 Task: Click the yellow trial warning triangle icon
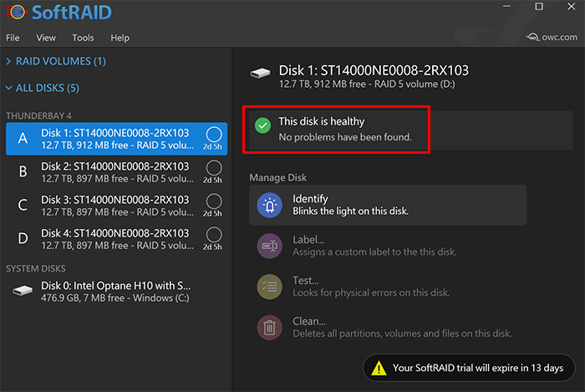pyautogui.click(x=379, y=368)
